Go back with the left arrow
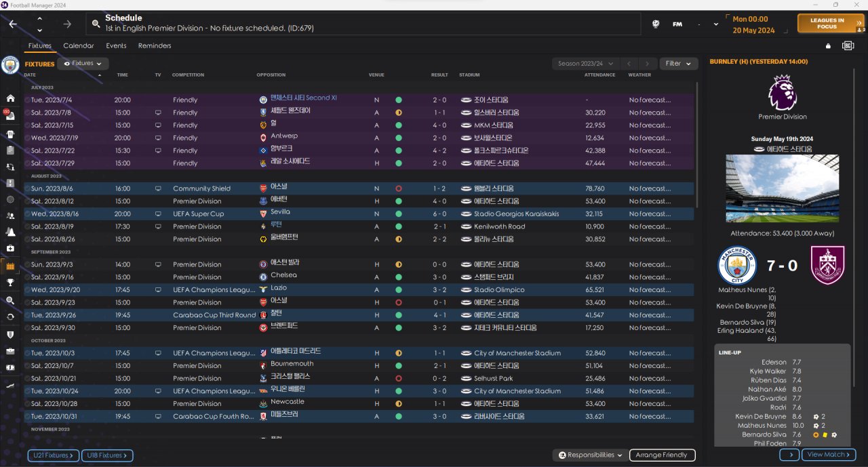The width and height of the screenshot is (868, 467). click(x=13, y=24)
